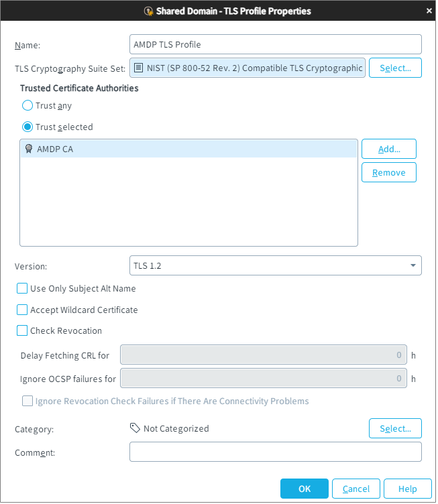The width and height of the screenshot is (438, 504).
Task: Click the Not Categorized tag icon
Action: tap(135, 428)
